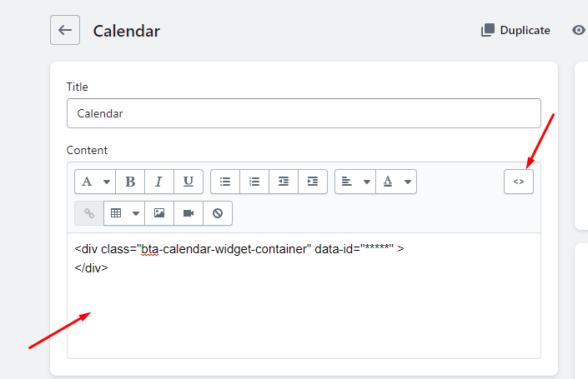
Task: Insert a video via camera icon
Action: pyautogui.click(x=188, y=213)
